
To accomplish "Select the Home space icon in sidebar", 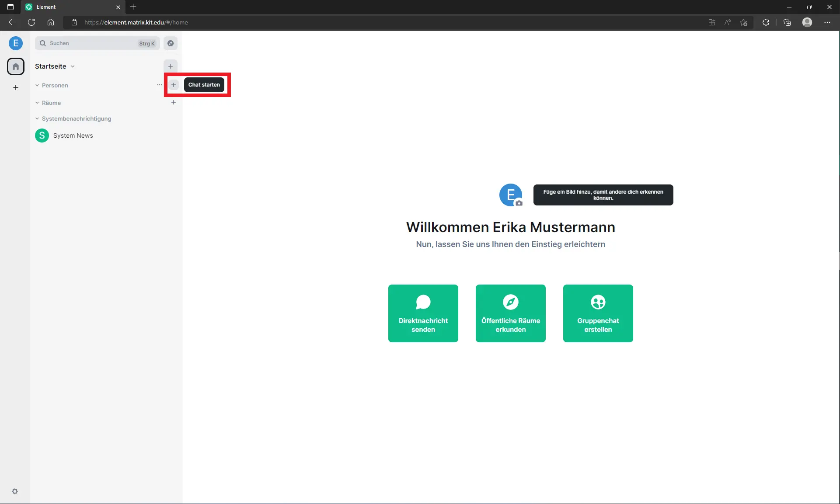I will [16, 66].
